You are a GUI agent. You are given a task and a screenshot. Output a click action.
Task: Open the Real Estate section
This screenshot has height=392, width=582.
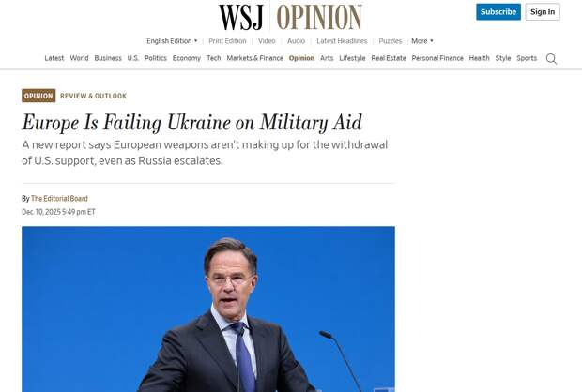click(389, 58)
